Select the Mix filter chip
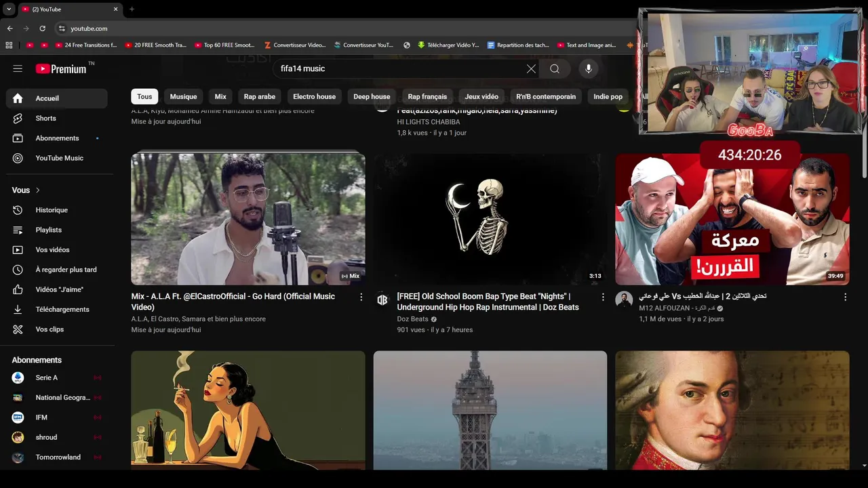868x488 pixels. tap(220, 96)
